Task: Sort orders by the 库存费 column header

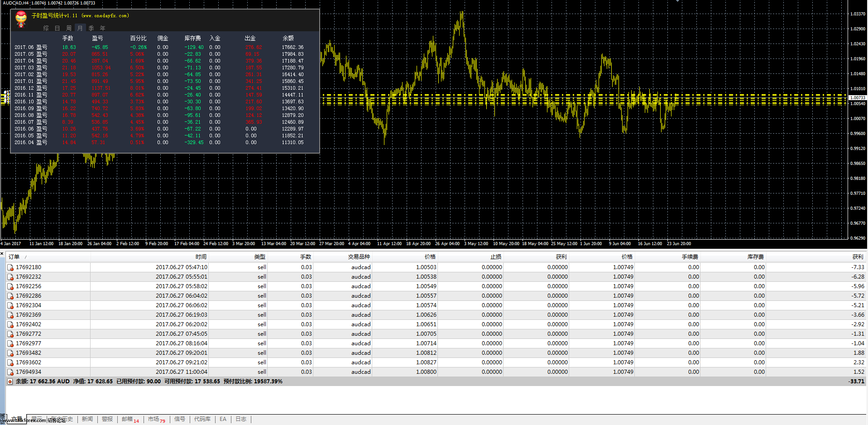Action: click(x=733, y=257)
